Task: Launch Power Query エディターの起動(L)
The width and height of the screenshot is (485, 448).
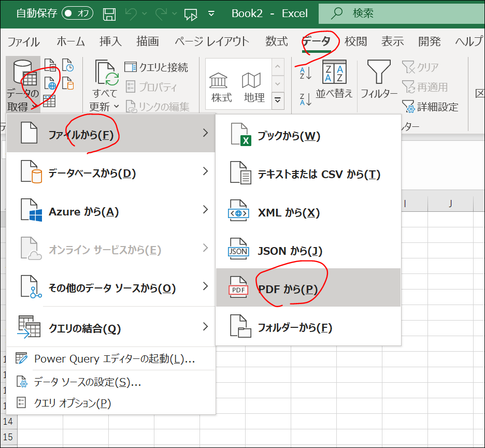Action: point(111,358)
